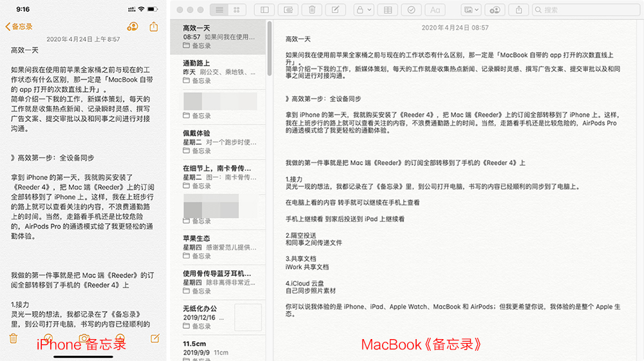The height and width of the screenshot is (361, 644).
Task: Switch Mac Notes to gallery view
Action: (237, 10)
